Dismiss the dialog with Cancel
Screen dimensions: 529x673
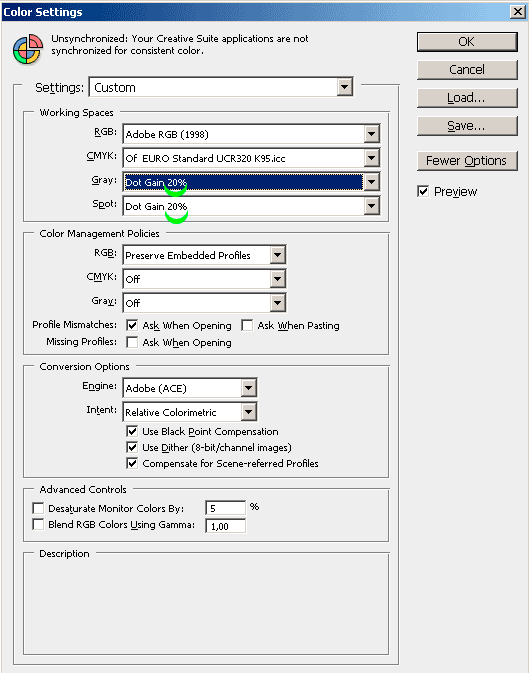click(x=467, y=70)
